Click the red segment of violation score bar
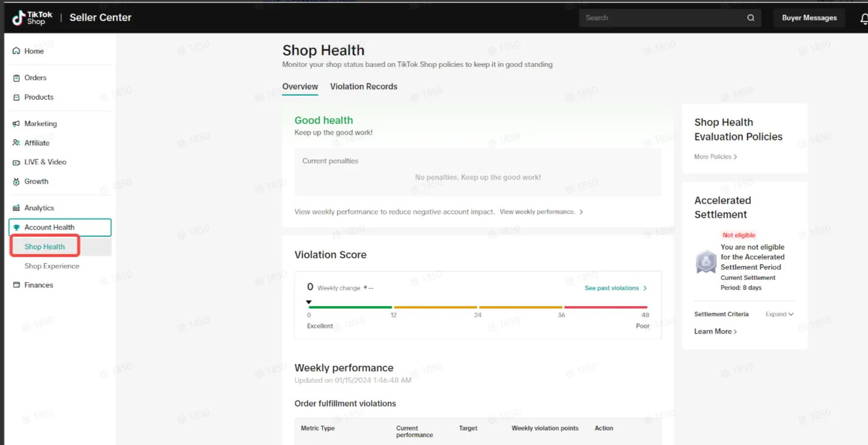 pos(606,307)
